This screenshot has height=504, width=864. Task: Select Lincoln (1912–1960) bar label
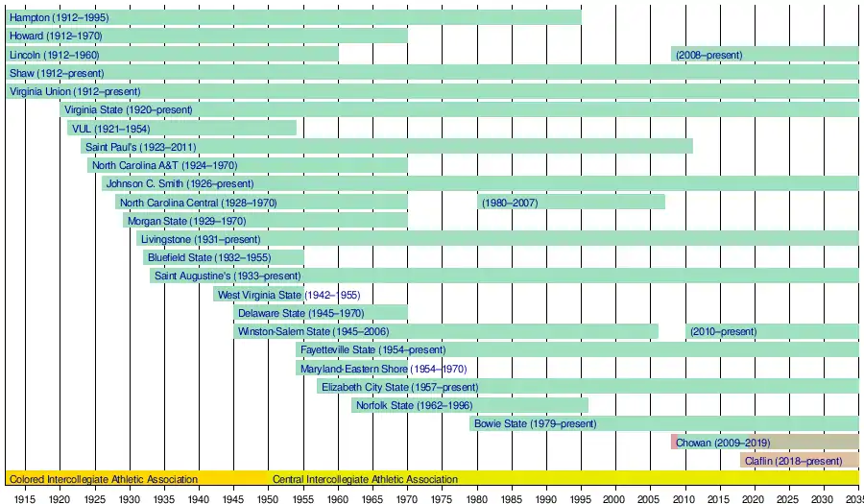[x=55, y=55]
